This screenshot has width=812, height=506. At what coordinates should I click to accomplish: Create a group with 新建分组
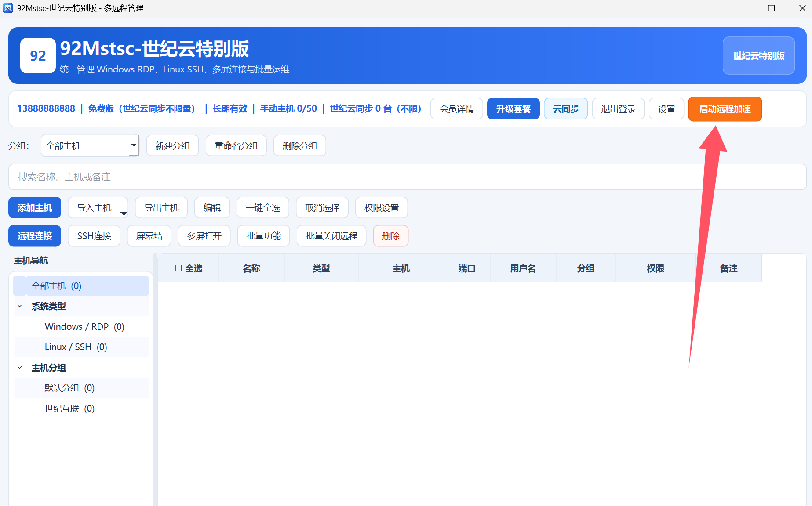click(x=172, y=146)
